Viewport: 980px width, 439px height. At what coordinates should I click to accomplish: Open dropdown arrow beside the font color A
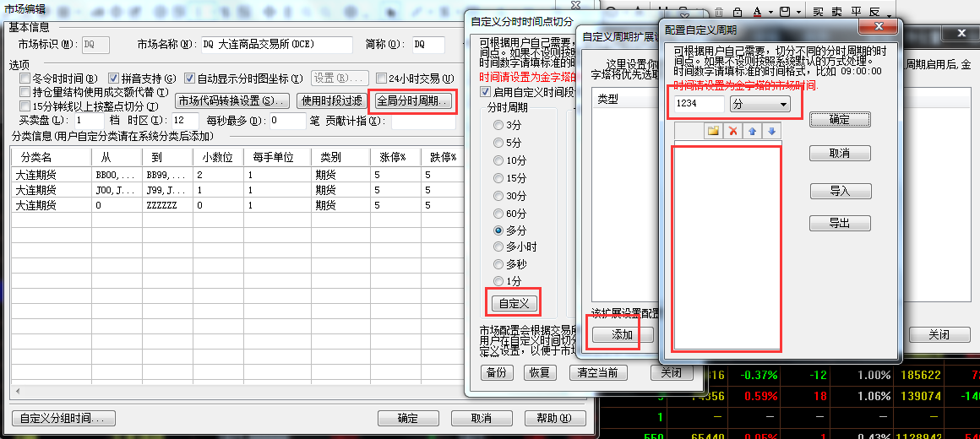tap(770, 12)
